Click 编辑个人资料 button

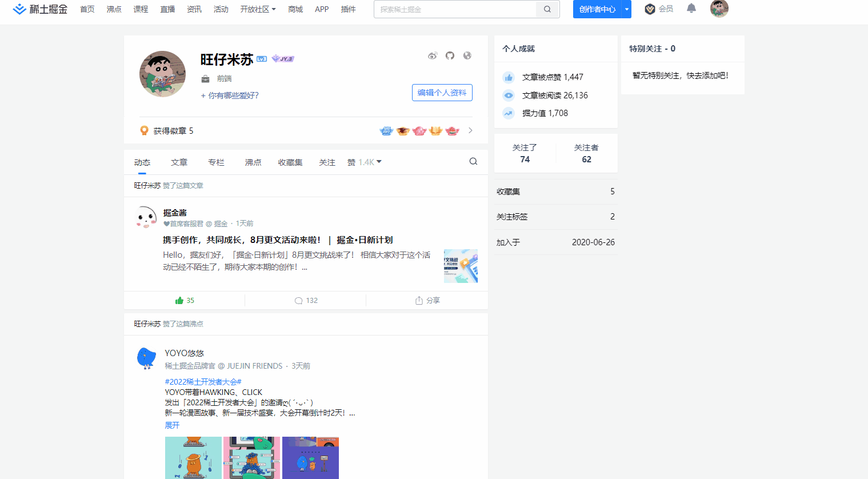click(442, 93)
